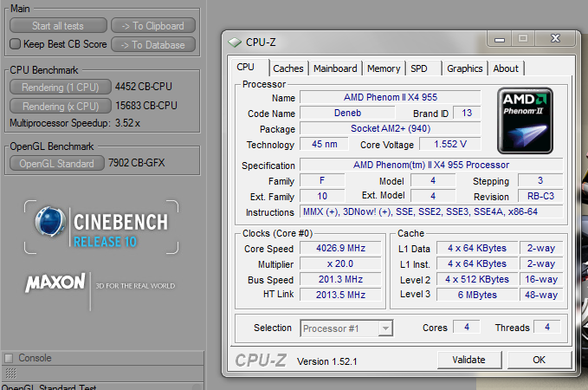Viewport: 588px width, 390px height.
Task: Run Rendering (1 CPU) benchmark
Action: point(61,87)
